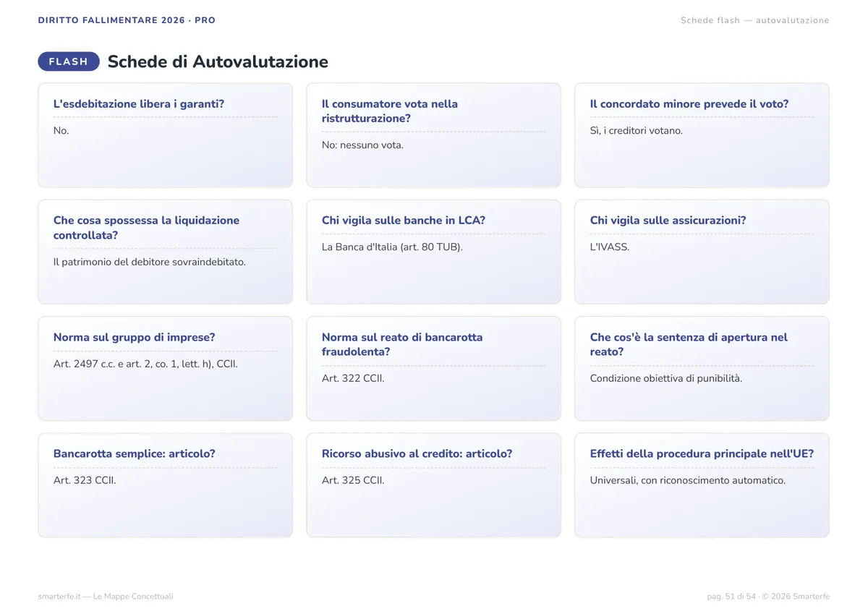
Task: Select the question "Norma sul gruppo di imprese?"
Action: [x=135, y=337]
